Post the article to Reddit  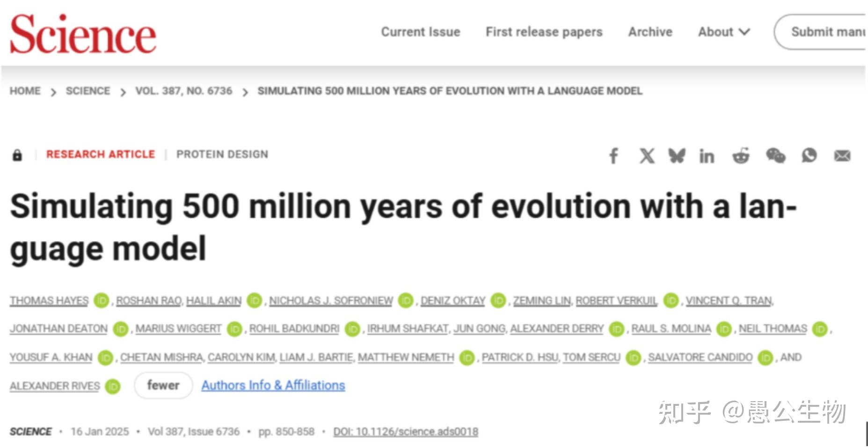tap(740, 156)
